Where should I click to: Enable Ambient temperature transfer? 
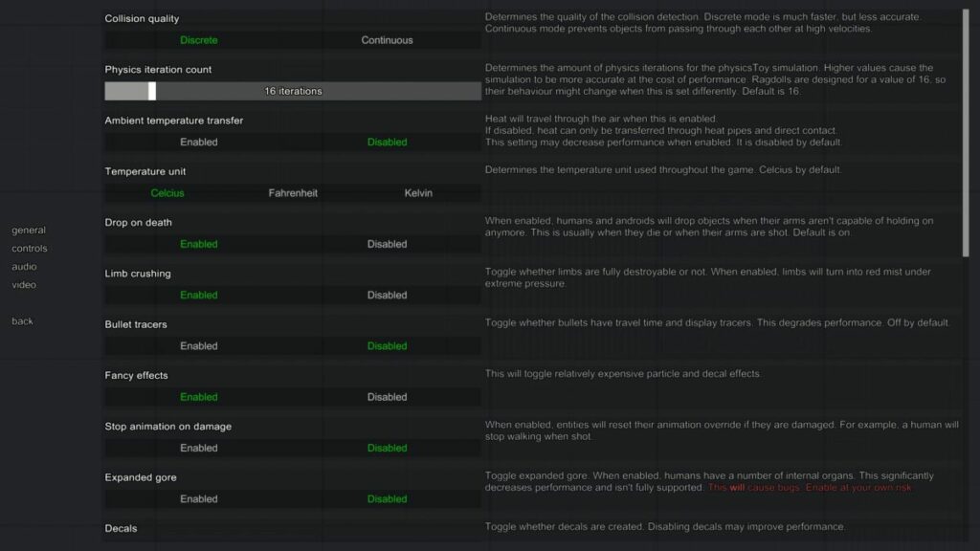point(199,142)
